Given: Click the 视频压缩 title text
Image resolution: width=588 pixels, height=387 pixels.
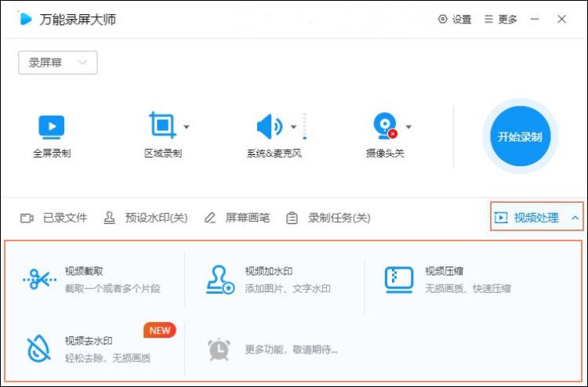Looking at the screenshot, I should (x=444, y=271).
